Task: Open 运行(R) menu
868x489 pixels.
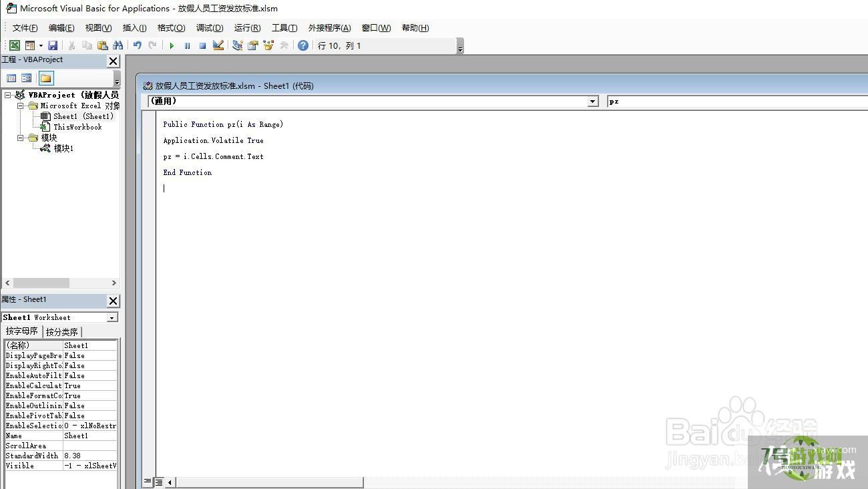Action: coord(247,27)
